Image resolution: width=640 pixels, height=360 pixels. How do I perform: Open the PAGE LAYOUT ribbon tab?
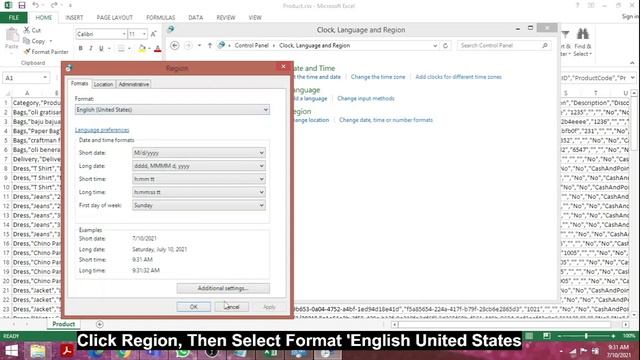tap(115, 18)
